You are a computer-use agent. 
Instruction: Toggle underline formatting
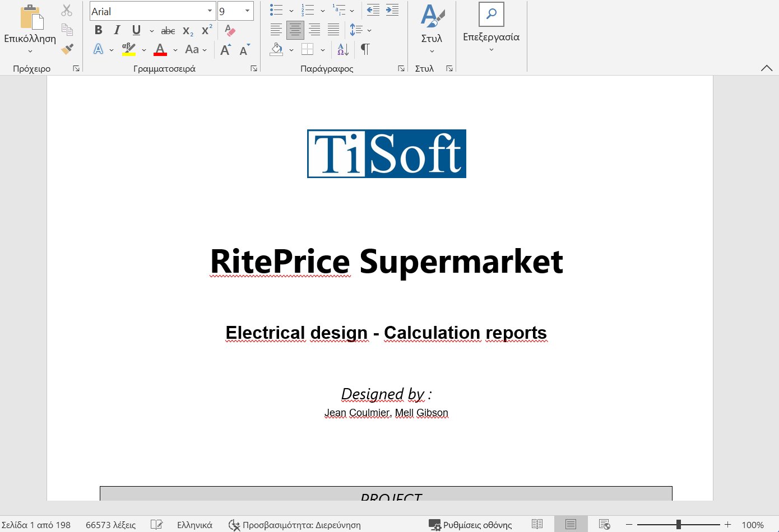point(135,30)
